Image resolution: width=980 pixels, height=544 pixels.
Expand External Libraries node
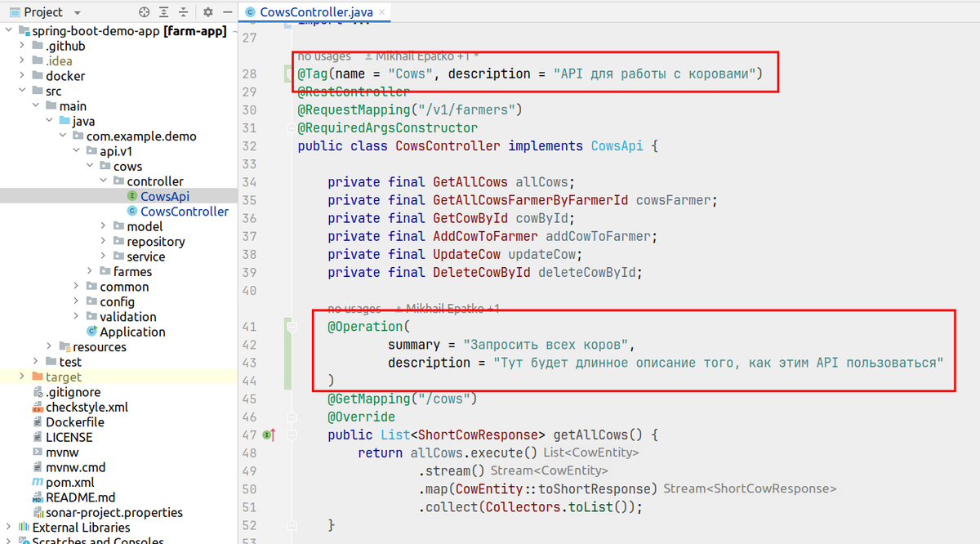click(x=9, y=528)
